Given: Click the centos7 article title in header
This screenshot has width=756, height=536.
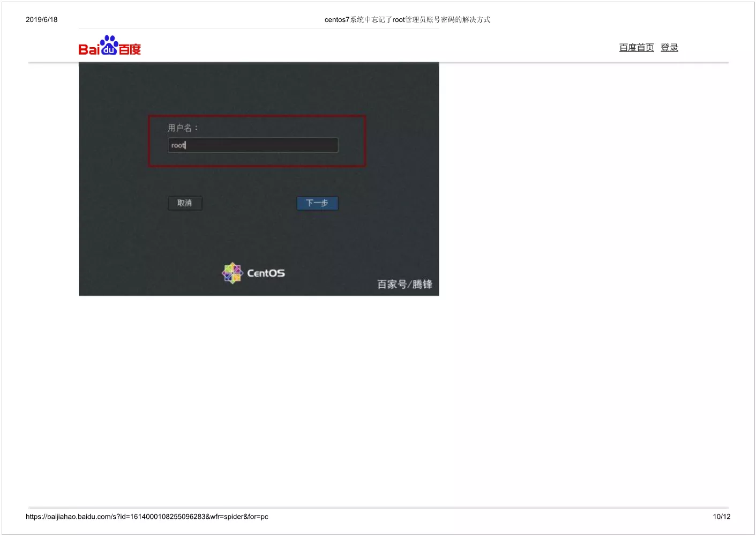Looking at the screenshot, I should pyautogui.click(x=407, y=20).
